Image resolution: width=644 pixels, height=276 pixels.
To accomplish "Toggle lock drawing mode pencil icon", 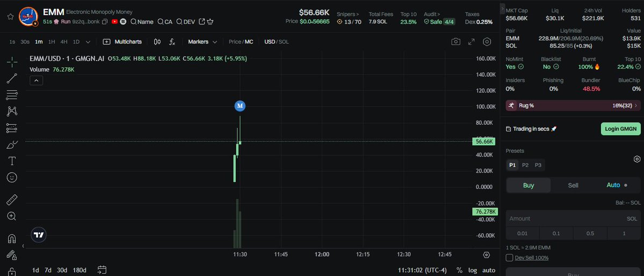I will tap(12, 256).
